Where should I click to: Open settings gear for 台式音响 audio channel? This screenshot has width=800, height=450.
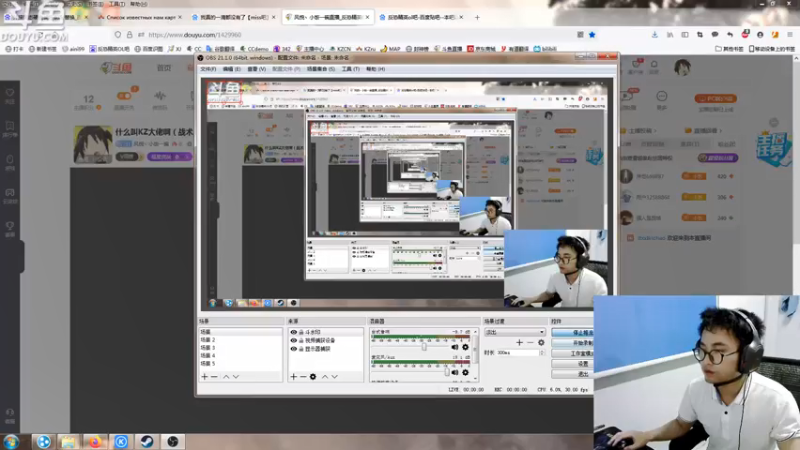[x=465, y=347]
